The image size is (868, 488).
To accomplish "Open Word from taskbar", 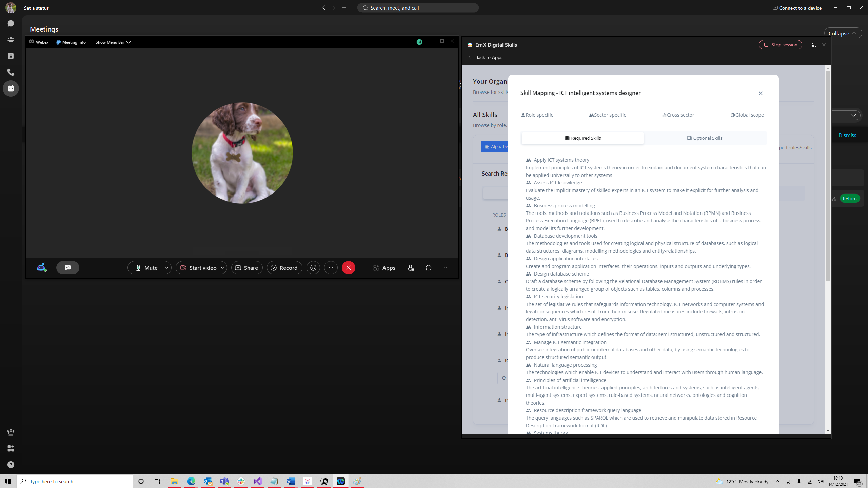I will [x=291, y=481].
